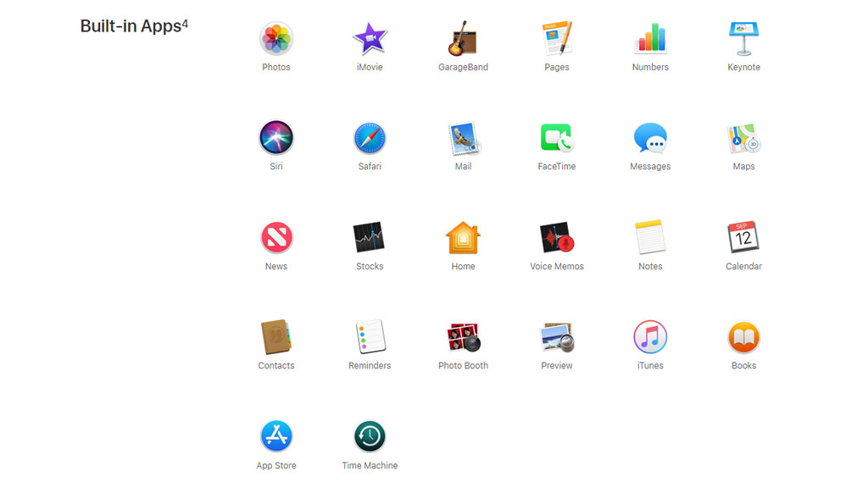
Task: Click the Keynote label text
Action: click(744, 67)
